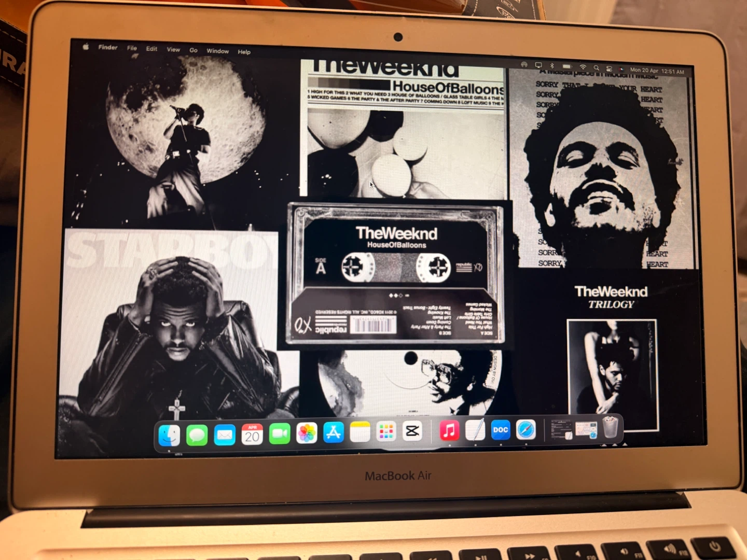Click the AirDrop status icon in menu bar
The image size is (747, 560).
(x=524, y=65)
